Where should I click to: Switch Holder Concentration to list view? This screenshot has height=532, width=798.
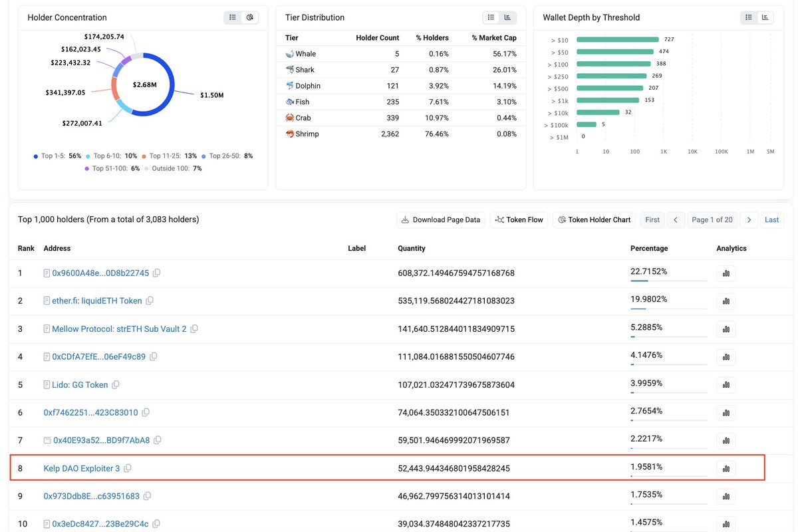tap(233, 17)
